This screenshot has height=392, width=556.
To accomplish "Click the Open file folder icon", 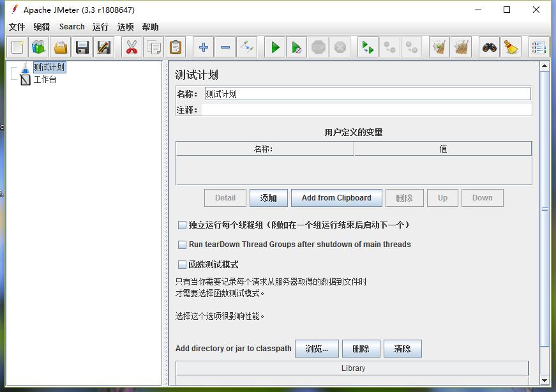I will coord(60,47).
